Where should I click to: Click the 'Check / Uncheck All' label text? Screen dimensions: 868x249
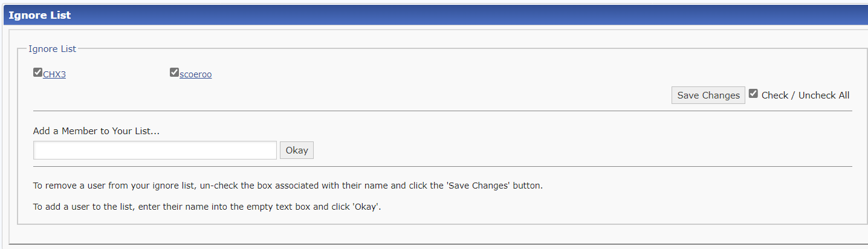tap(805, 95)
